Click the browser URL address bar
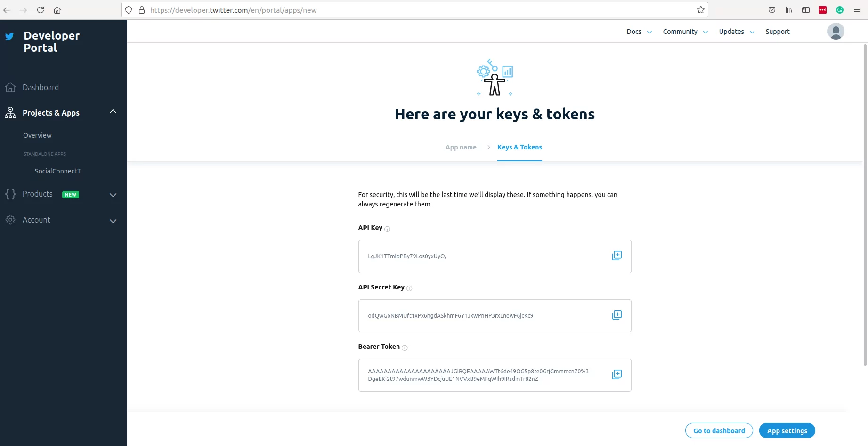868x446 pixels. coord(414,10)
